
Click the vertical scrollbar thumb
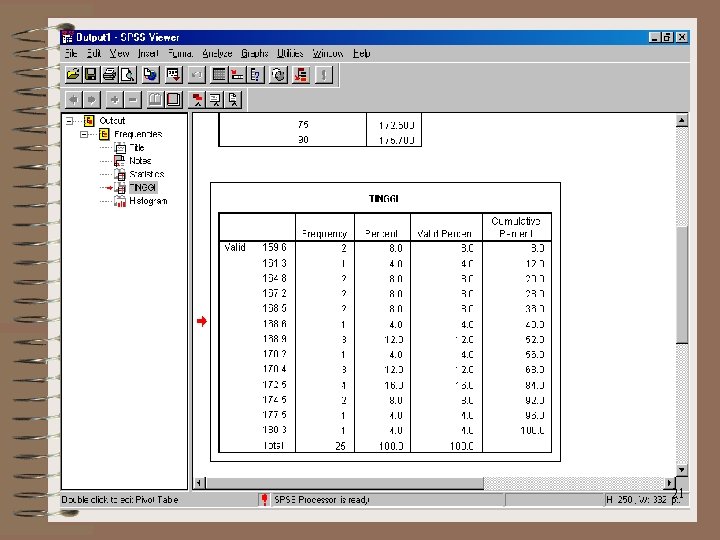click(682, 284)
